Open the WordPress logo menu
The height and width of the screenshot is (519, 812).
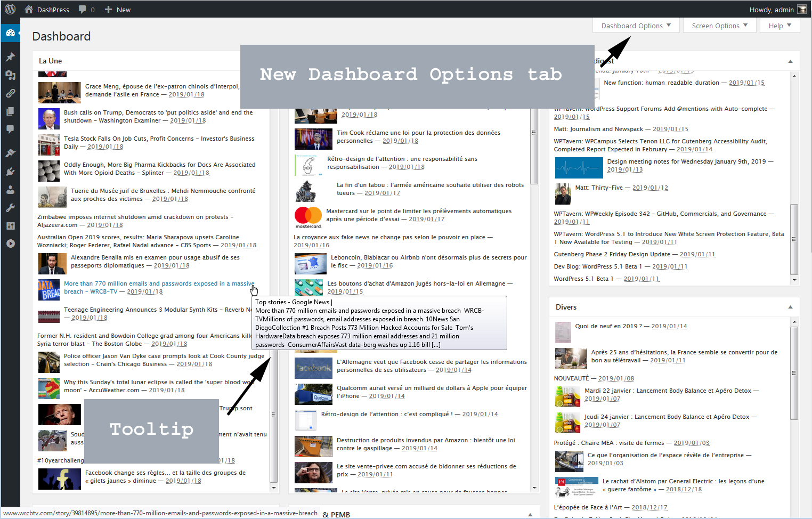10,9
